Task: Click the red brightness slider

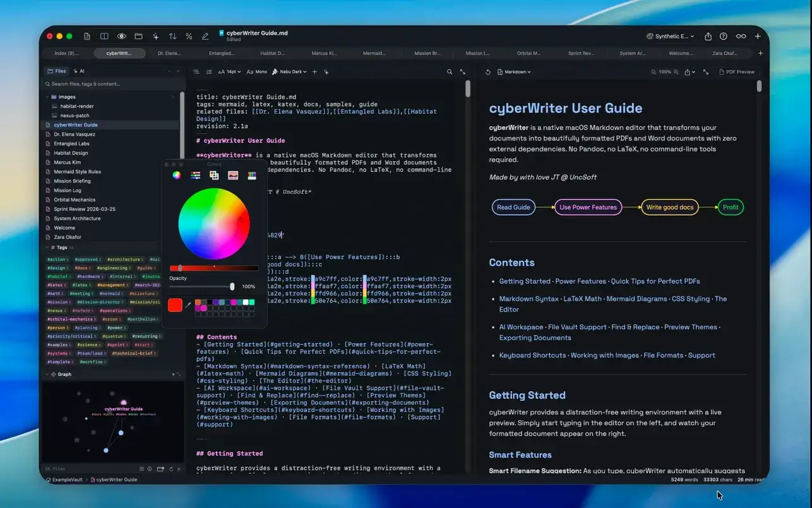Action: pos(213,268)
